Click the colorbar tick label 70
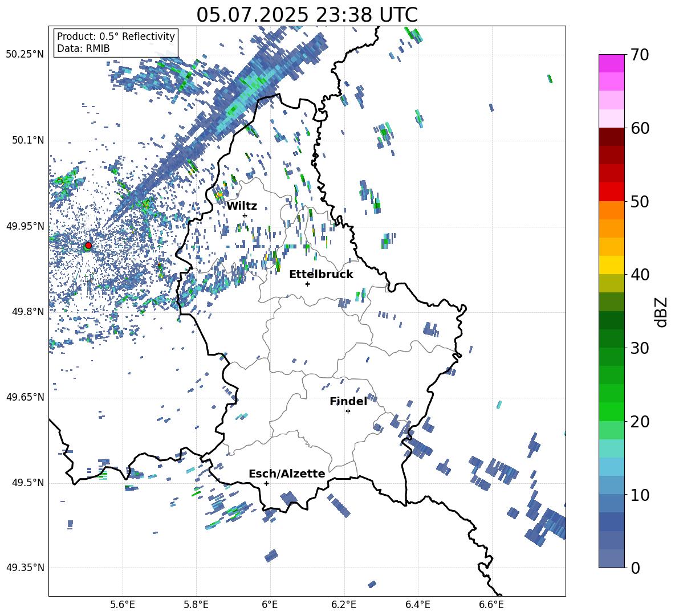 (x=640, y=55)
